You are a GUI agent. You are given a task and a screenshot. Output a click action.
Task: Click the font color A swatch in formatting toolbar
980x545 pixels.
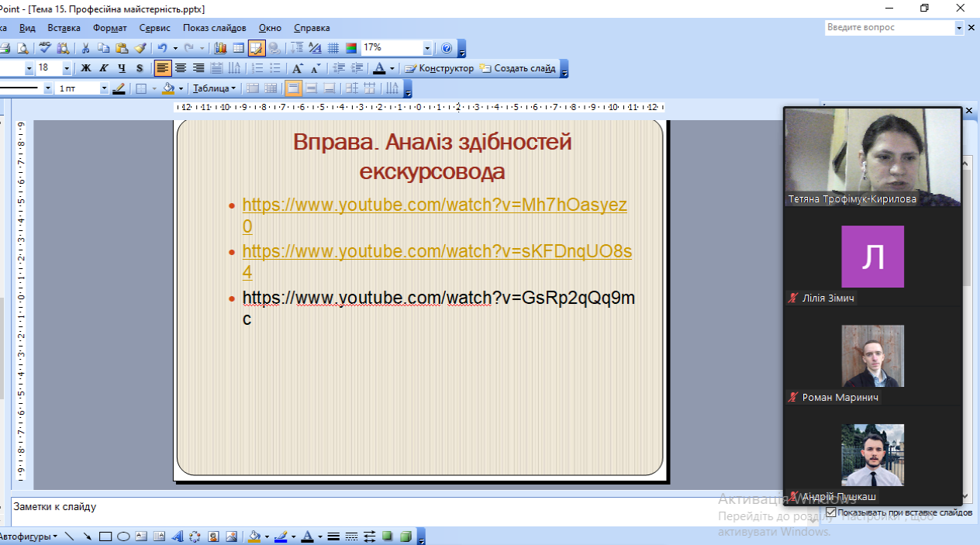378,68
